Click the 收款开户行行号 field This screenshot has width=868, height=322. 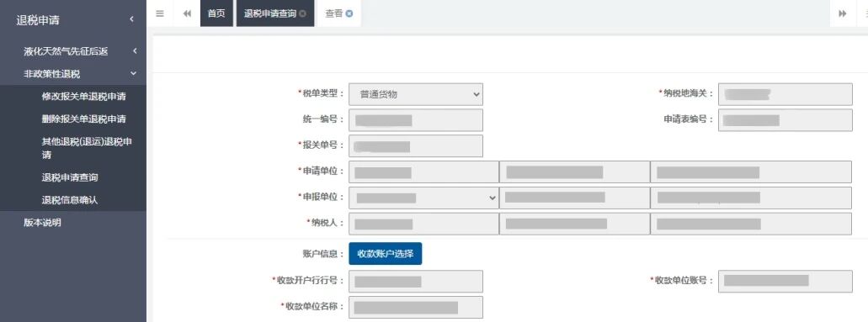pyautogui.click(x=416, y=281)
